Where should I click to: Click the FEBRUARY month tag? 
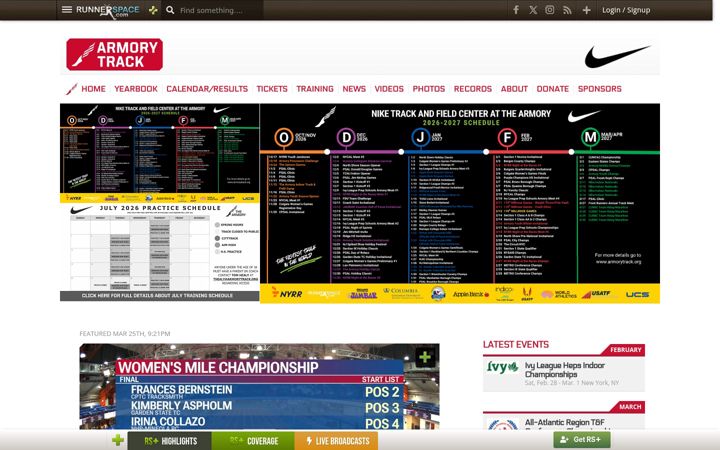tap(625, 350)
